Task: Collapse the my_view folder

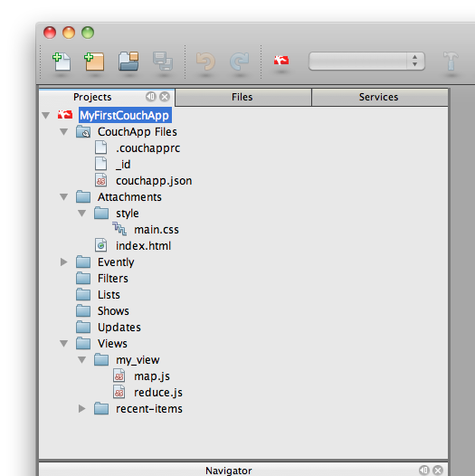Action: coord(82,360)
